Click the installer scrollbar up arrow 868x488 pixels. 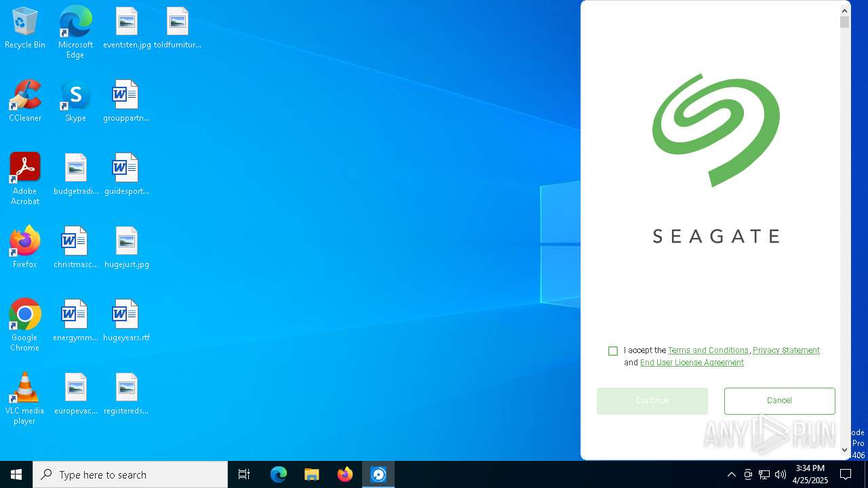844,10
